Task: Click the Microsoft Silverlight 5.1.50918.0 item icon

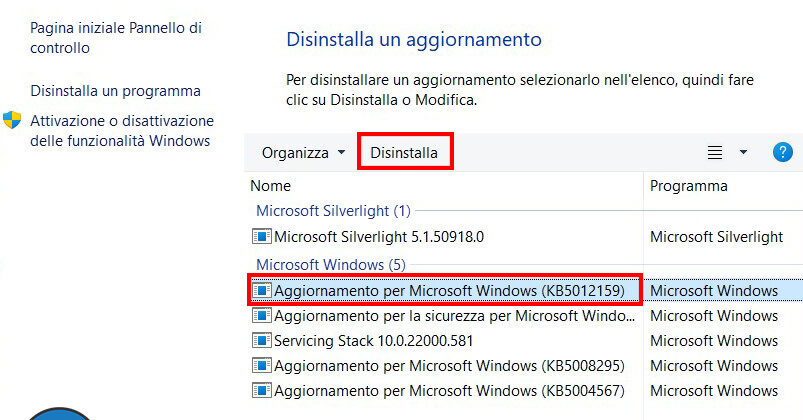Action: pyautogui.click(x=261, y=237)
